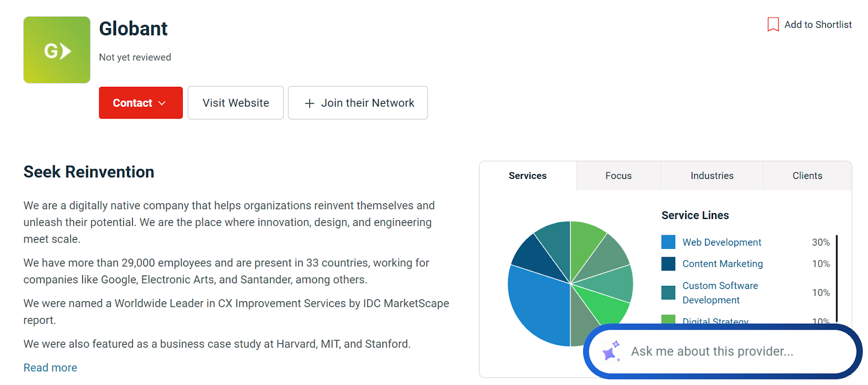Click the bookmark icon beside Add to Shortlist
The width and height of the screenshot is (868, 385).
click(773, 24)
